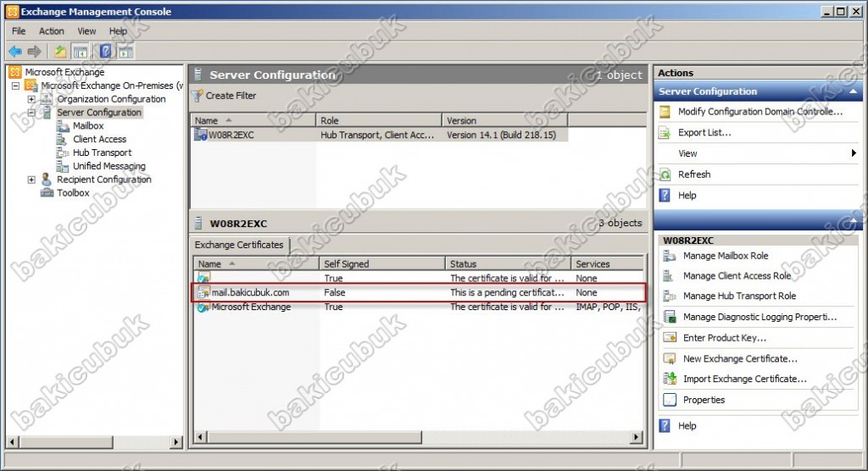Click the Create Filter link
This screenshot has width=868, height=471.
tap(231, 96)
